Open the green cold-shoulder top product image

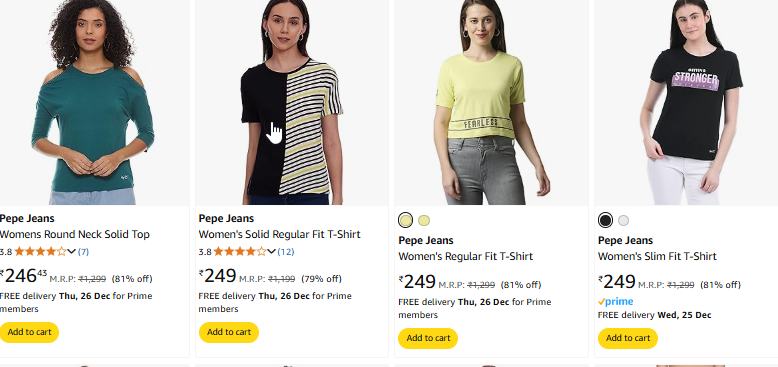94,102
